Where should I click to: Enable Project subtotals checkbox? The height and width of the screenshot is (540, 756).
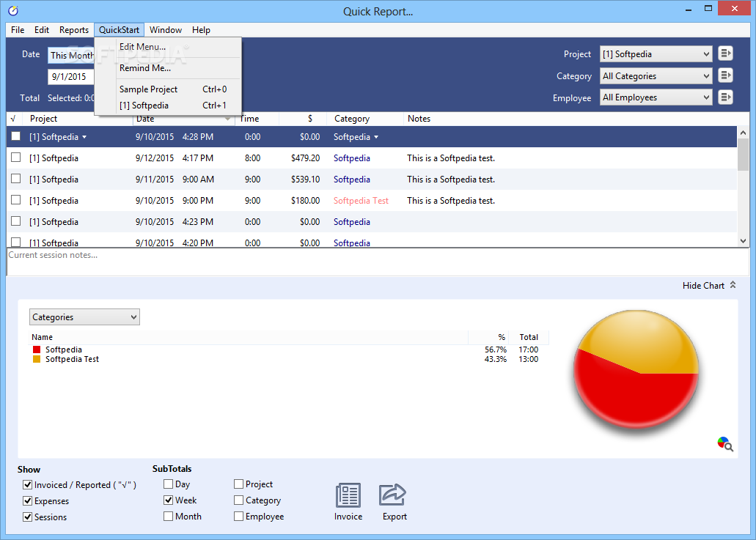238,484
